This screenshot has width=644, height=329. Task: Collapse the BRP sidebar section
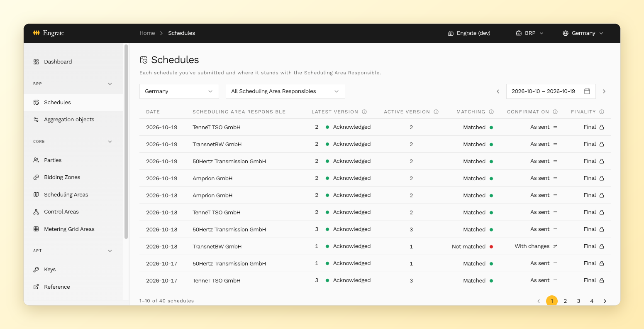[x=110, y=84]
